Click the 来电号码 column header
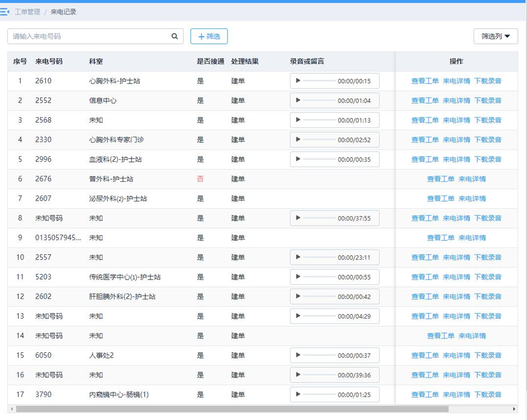This screenshot has width=527, height=420. point(49,61)
